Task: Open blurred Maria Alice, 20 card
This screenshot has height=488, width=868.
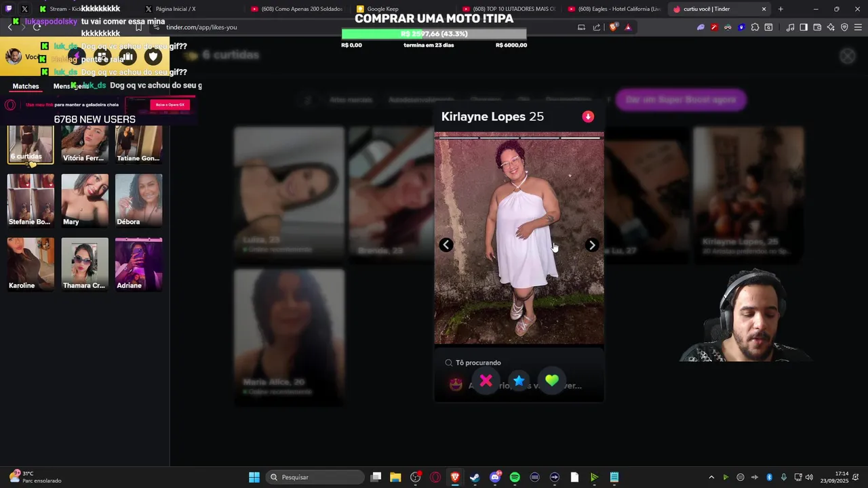Action: (x=290, y=338)
